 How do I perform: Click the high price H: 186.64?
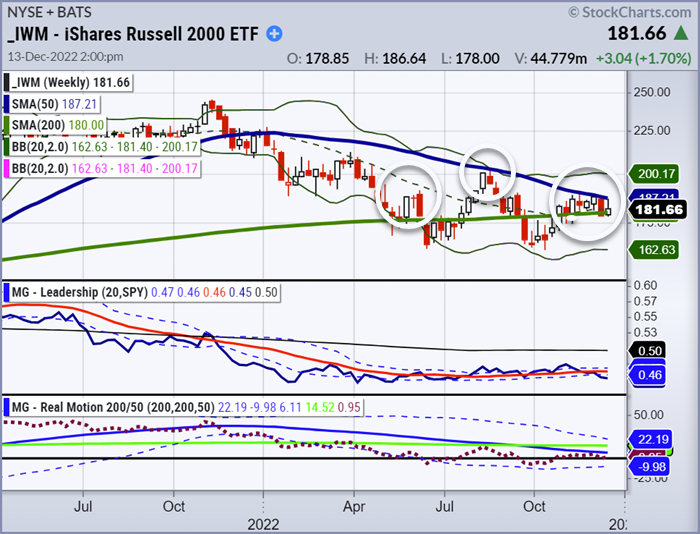[x=395, y=58]
